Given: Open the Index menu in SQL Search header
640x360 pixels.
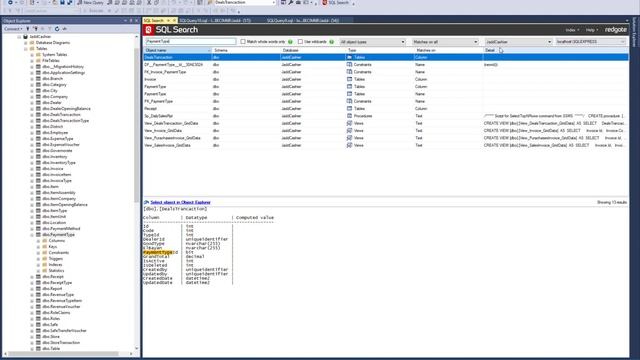Looking at the screenshot, I should 572,30.
